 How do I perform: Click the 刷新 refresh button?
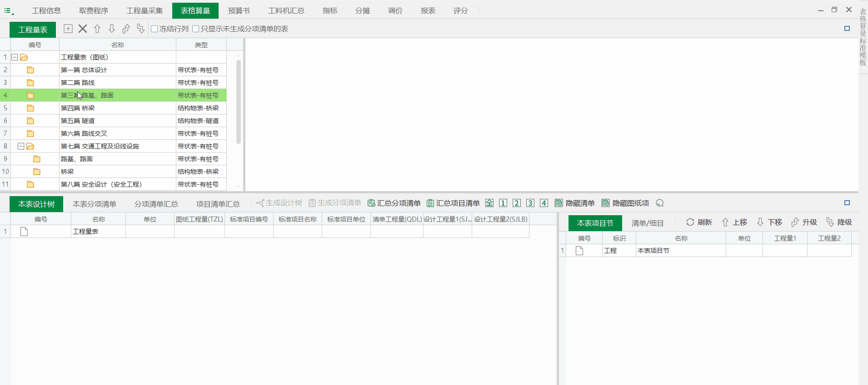699,222
